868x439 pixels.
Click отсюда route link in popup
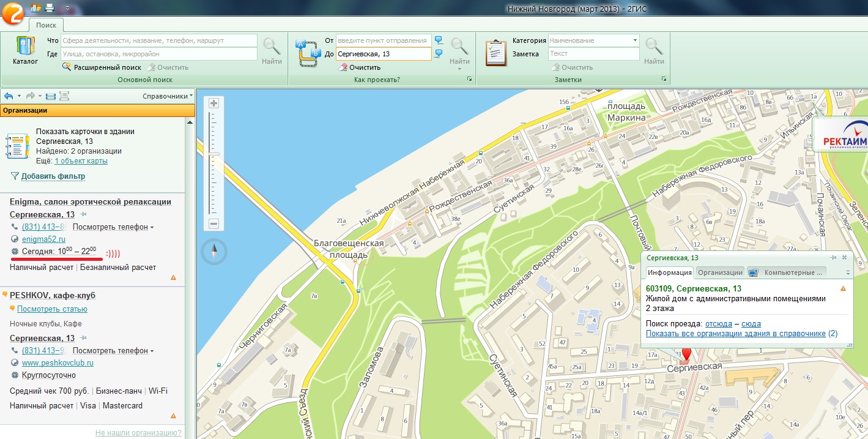(719, 324)
